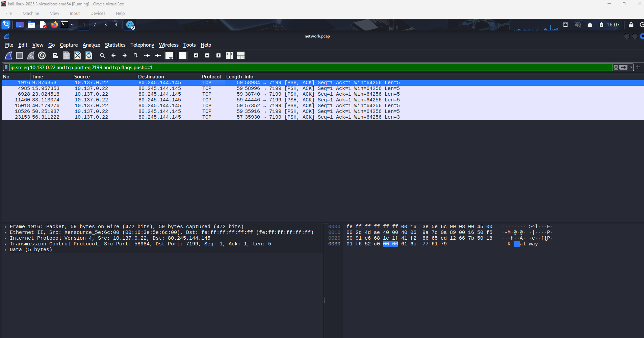Toggle packet colorization rules button
This screenshot has height=338, width=644.
pos(183,55)
